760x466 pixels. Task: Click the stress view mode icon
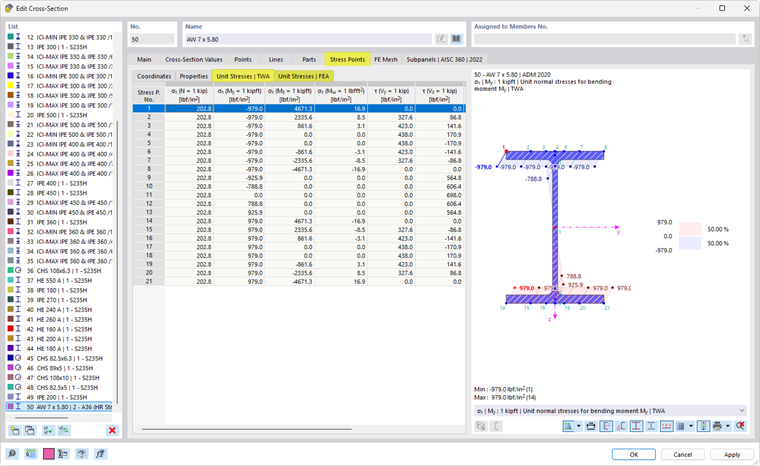(x=569, y=426)
